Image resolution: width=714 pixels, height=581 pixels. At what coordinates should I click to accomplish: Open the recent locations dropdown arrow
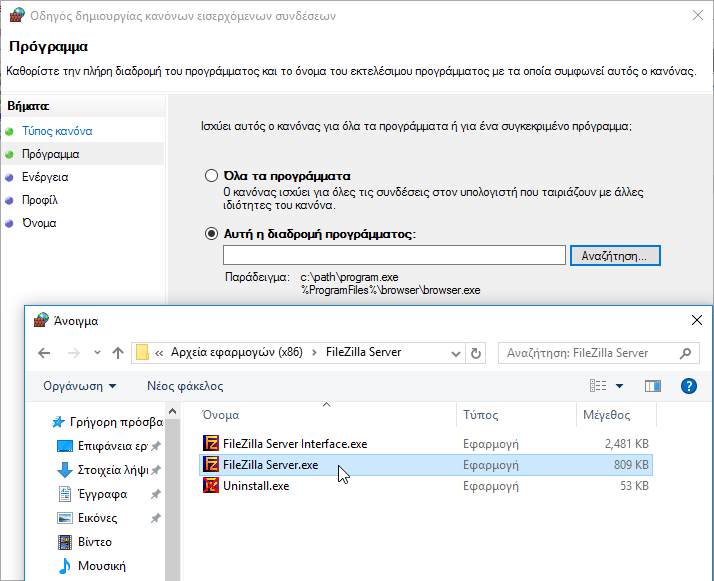tap(97, 352)
